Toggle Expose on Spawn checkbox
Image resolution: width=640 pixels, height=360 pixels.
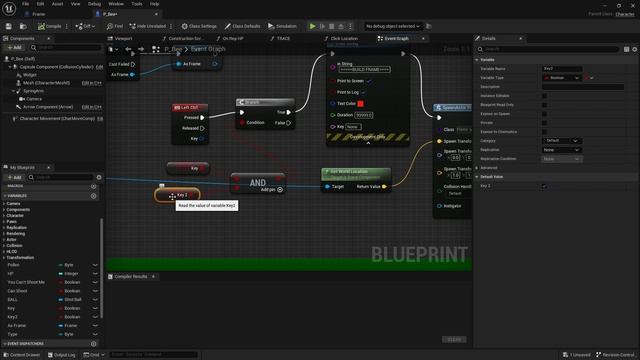544,114
